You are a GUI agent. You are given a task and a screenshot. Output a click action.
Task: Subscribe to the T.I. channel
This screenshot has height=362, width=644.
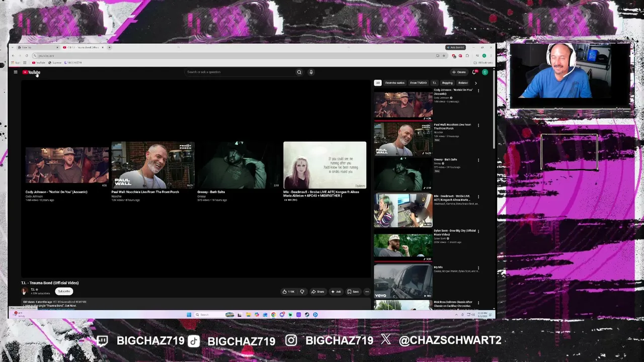click(64, 292)
